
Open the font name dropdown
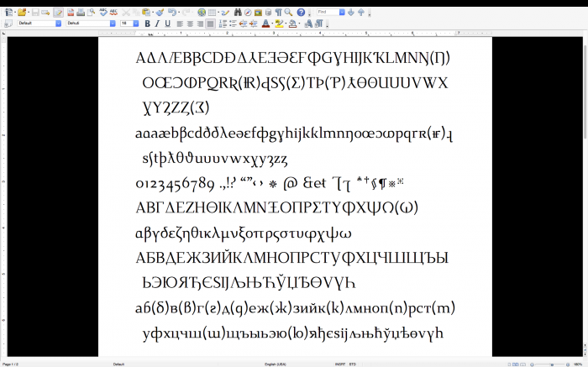click(x=91, y=24)
